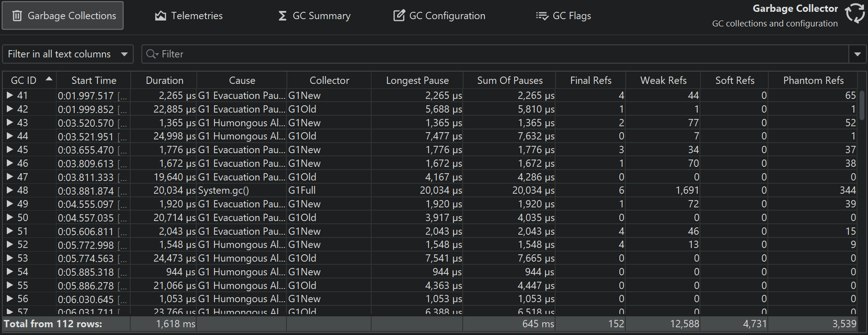Expand GC row 41
Image resolution: width=868 pixels, height=335 pixels.
click(x=10, y=95)
